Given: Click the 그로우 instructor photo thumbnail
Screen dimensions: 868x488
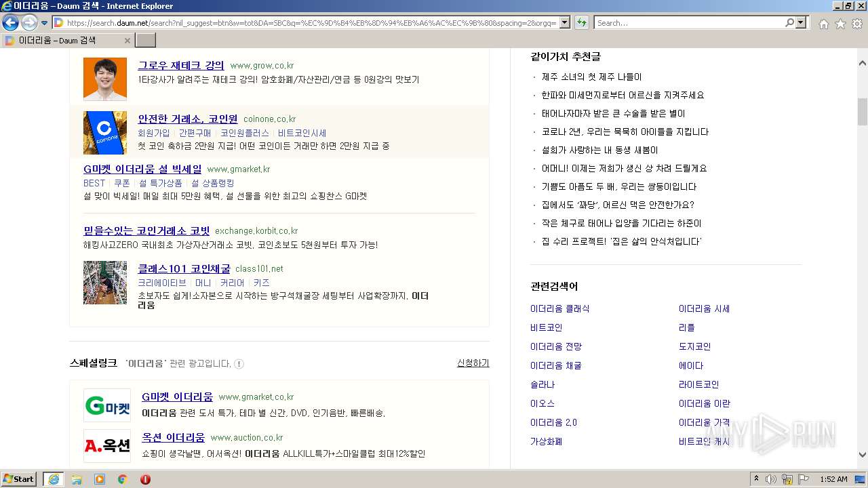Looking at the screenshot, I should coord(105,79).
